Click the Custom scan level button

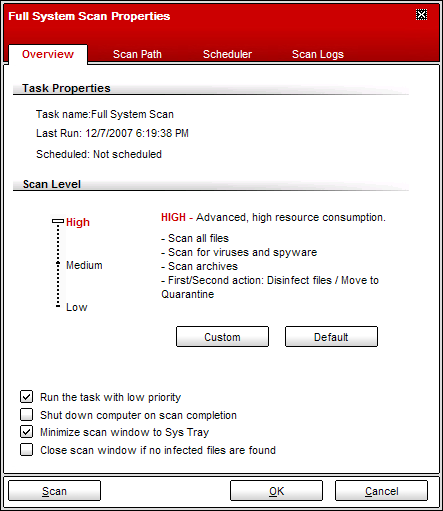click(222, 337)
